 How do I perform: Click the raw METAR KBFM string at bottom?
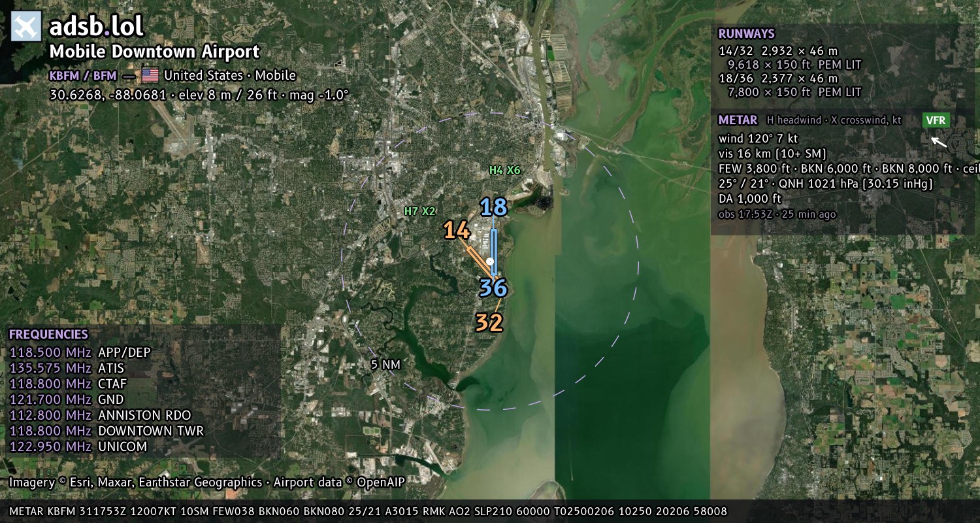pyautogui.click(x=368, y=511)
